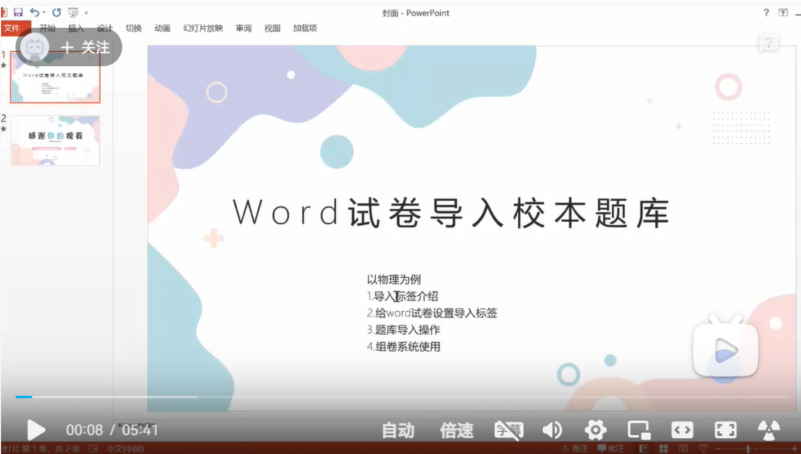
Task: Seek using the video progress bar
Action: (x=403, y=396)
